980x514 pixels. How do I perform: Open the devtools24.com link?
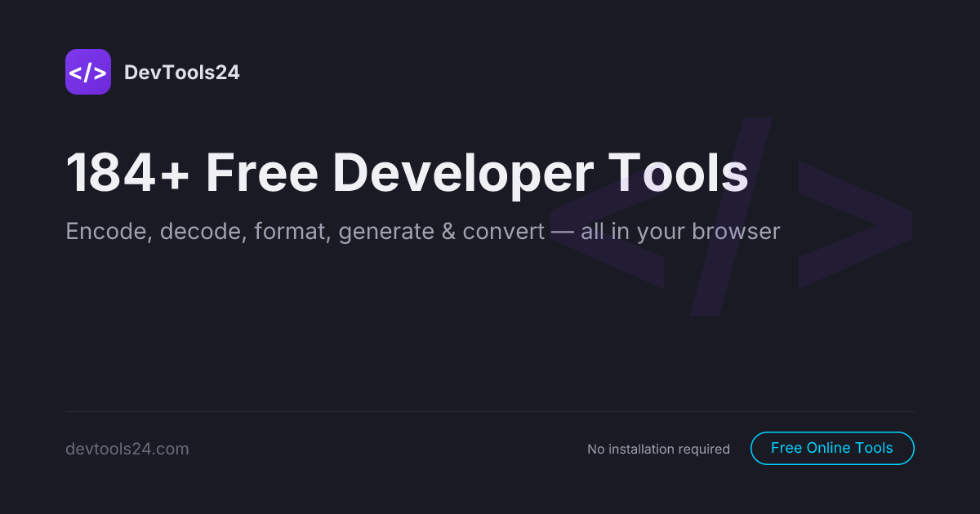[x=127, y=449]
